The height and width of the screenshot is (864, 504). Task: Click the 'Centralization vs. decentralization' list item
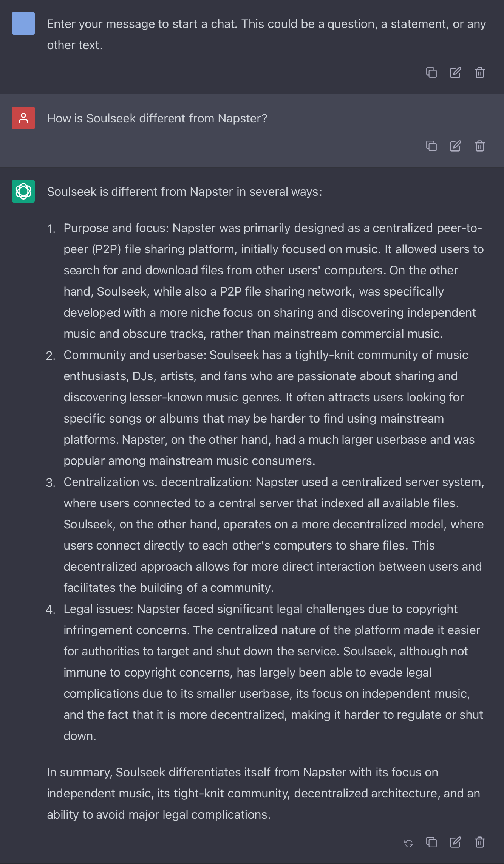273,535
